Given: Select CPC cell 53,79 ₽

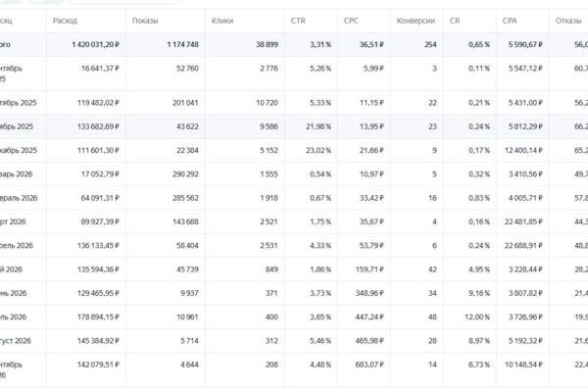Looking at the screenshot, I should pyautogui.click(x=371, y=246).
